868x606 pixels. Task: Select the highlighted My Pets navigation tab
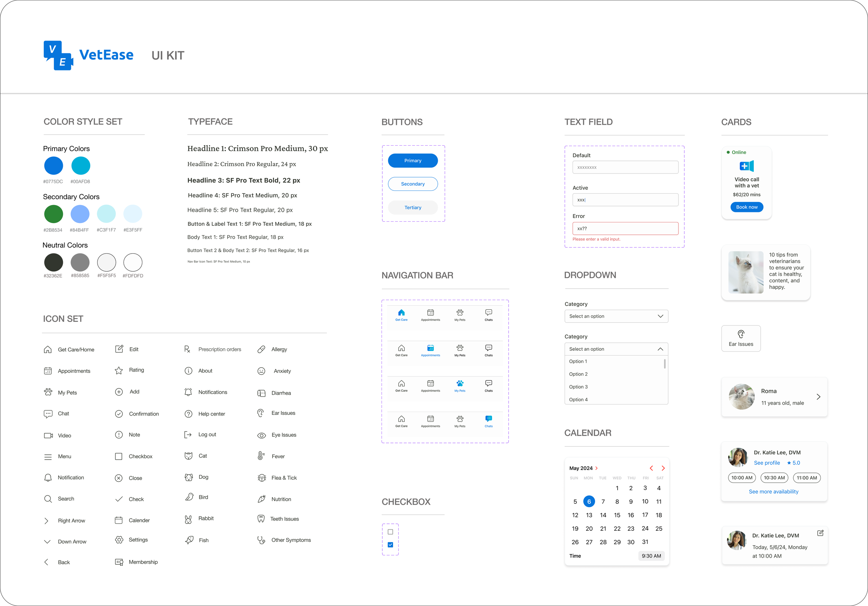460,385
